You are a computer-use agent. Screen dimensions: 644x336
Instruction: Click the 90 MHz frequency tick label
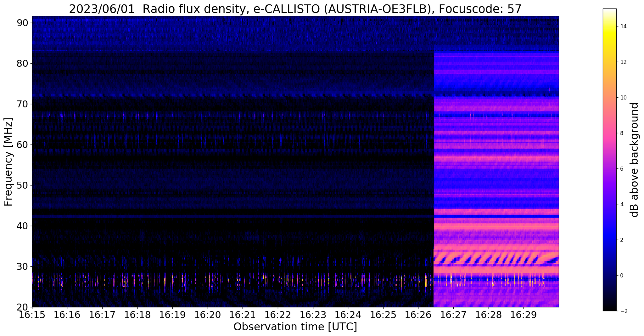[x=22, y=23]
